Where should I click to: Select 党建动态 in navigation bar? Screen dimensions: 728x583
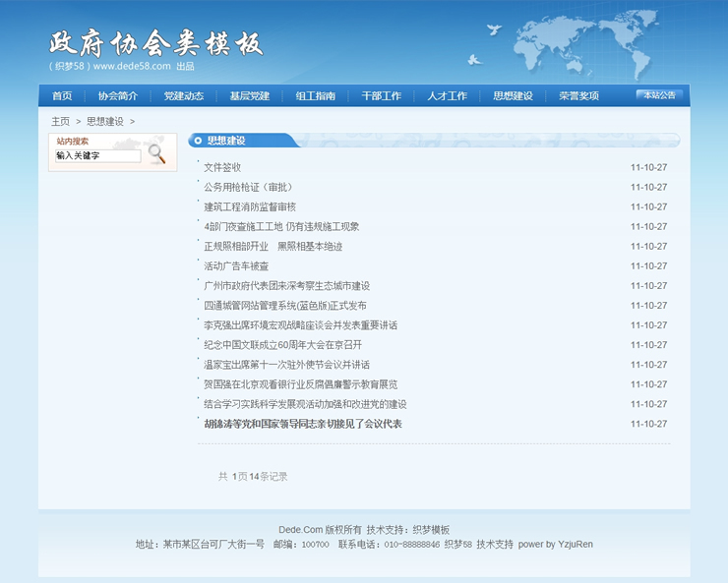(184, 96)
